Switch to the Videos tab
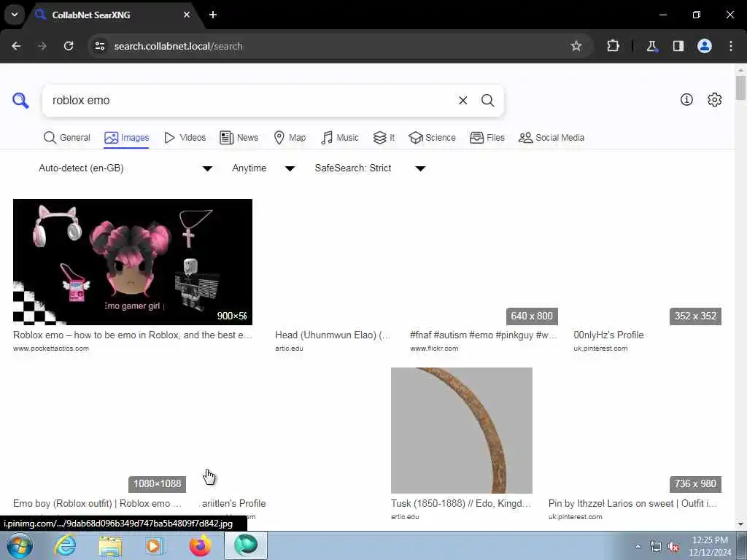Viewport: 747px width, 560px height. click(185, 138)
